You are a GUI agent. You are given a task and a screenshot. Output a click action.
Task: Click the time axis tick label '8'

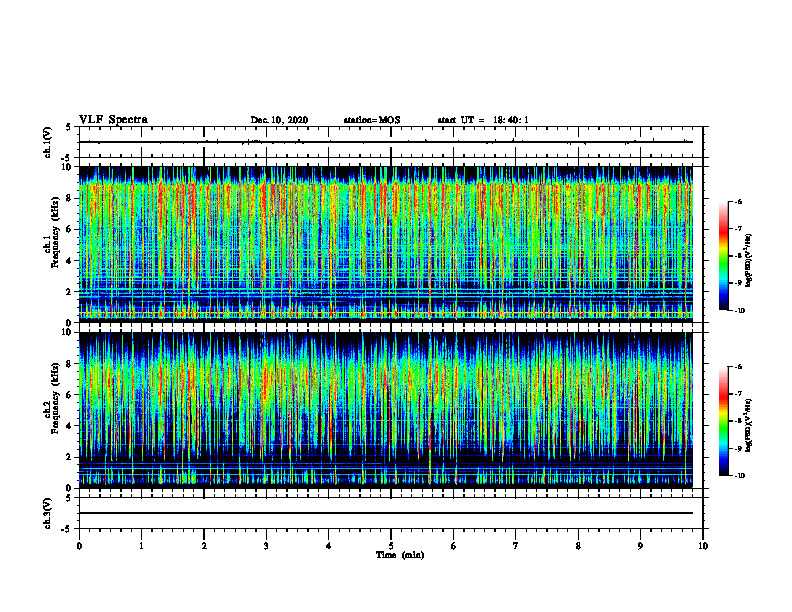click(x=578, y=546)
